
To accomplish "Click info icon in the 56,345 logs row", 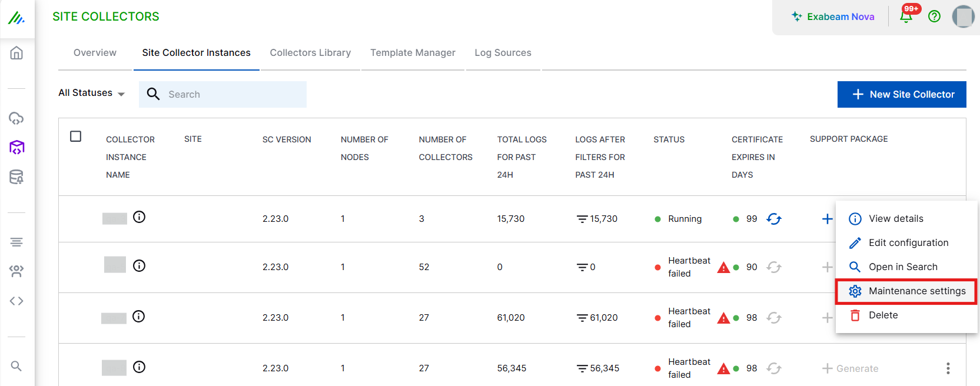I will [139, 367].
